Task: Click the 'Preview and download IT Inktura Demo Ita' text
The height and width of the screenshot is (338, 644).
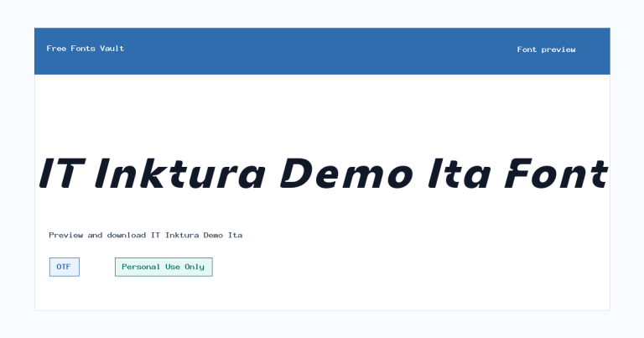Action: click(146, 236)
